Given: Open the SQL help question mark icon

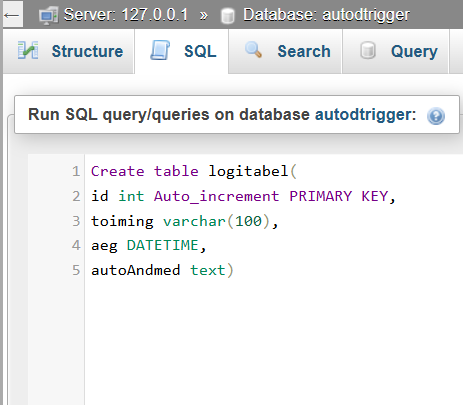Looking at the screenshot, I should [436, 116].
